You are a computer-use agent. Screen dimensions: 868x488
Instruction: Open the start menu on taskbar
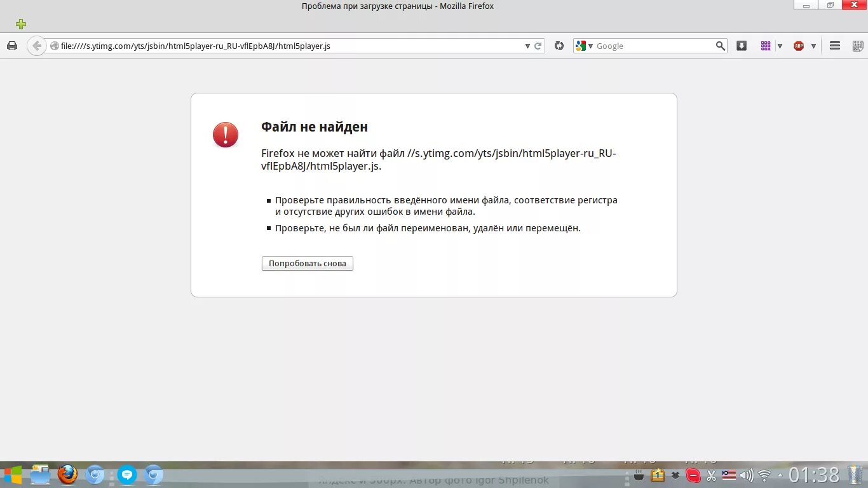click(x=13, y=475)
